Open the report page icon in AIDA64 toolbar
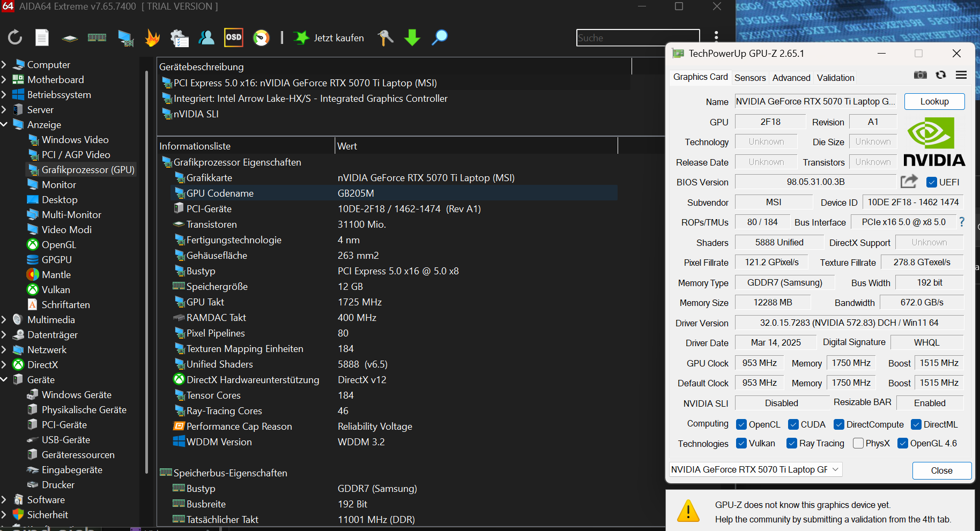 coord(42,38)
